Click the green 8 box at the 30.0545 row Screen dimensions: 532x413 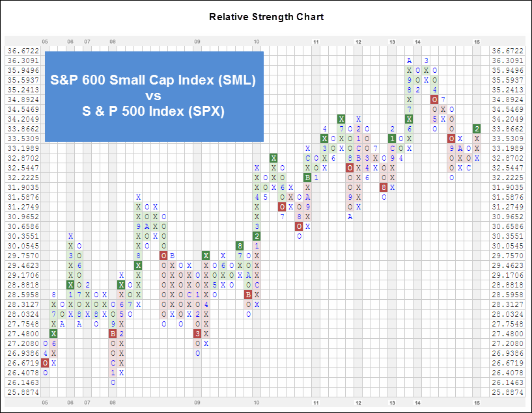click(x=241, y=246)
